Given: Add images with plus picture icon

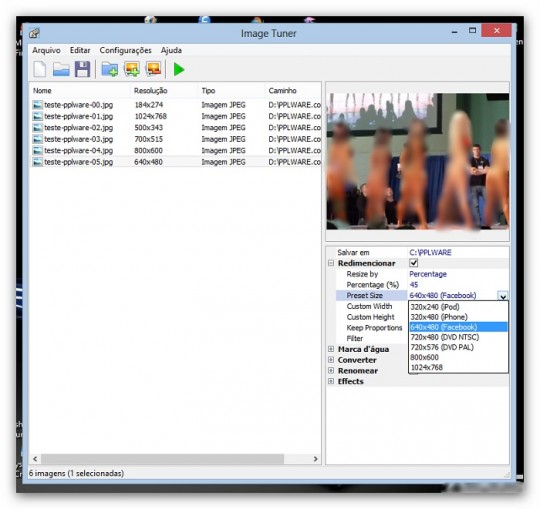Looking at the screenshot, I should (132, 69).
